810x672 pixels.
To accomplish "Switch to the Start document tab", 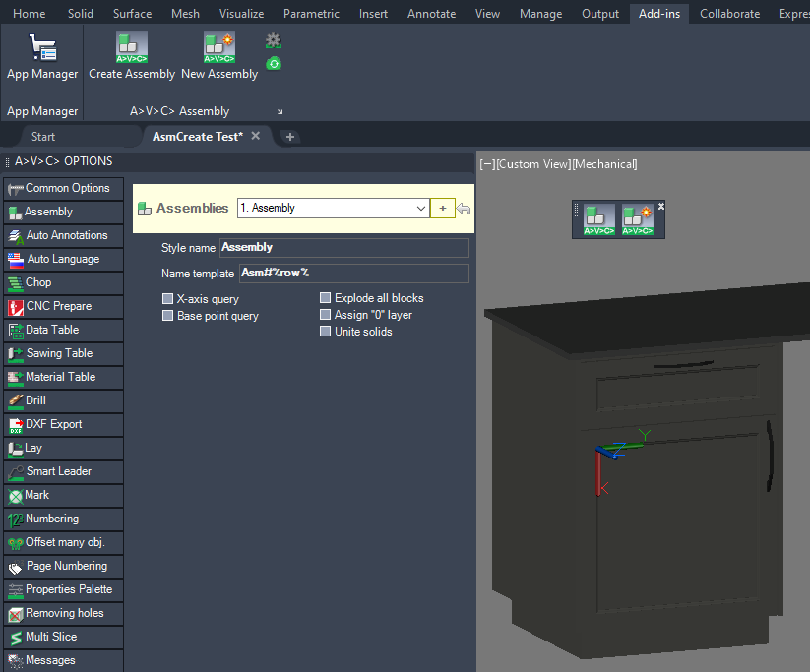I will pos(43,137).
